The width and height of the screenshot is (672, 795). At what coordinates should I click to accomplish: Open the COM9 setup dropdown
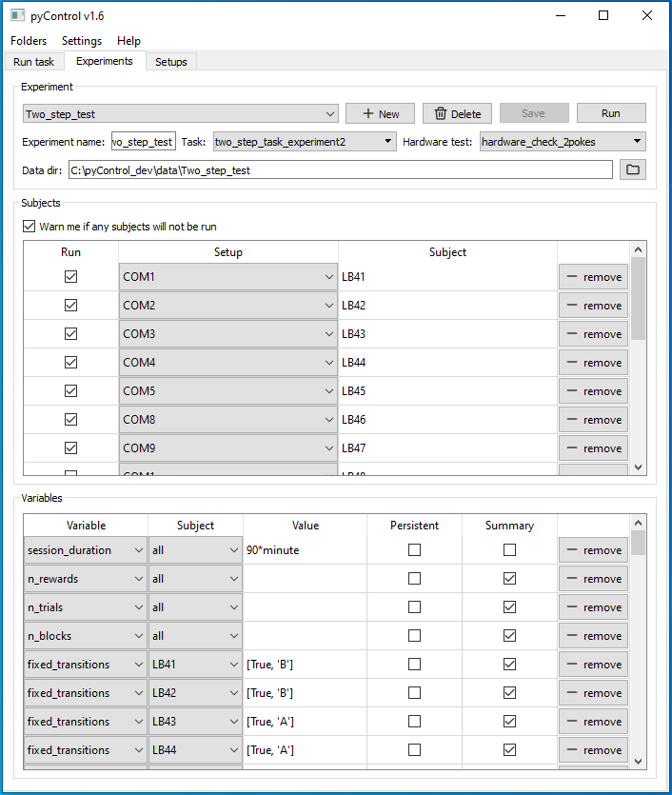tap(228, 448)
